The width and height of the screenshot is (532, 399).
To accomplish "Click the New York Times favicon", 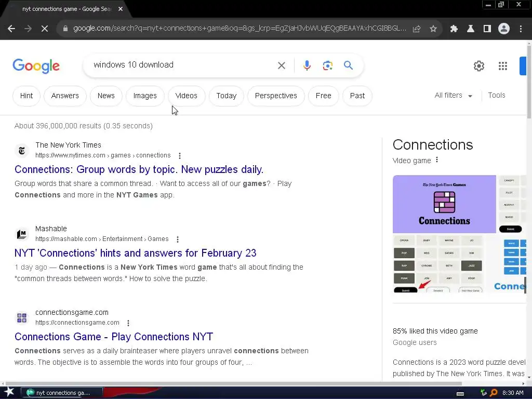I will pos(22,150).
